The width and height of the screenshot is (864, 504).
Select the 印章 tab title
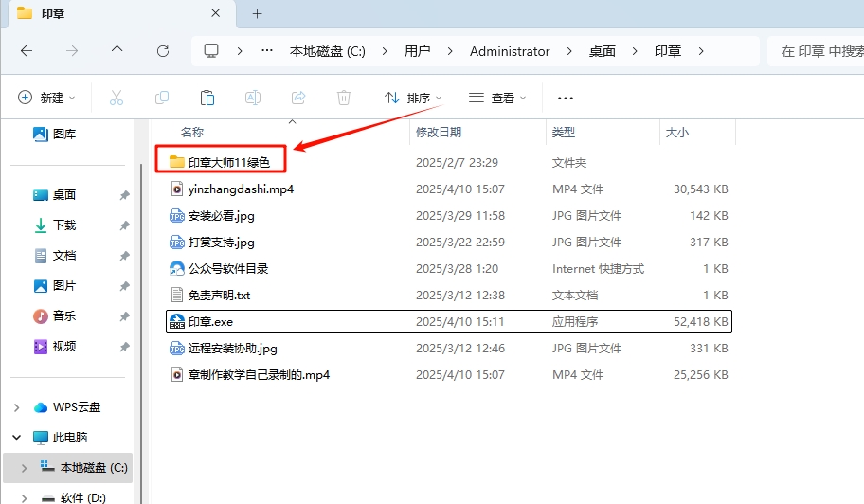coord(53,14)
